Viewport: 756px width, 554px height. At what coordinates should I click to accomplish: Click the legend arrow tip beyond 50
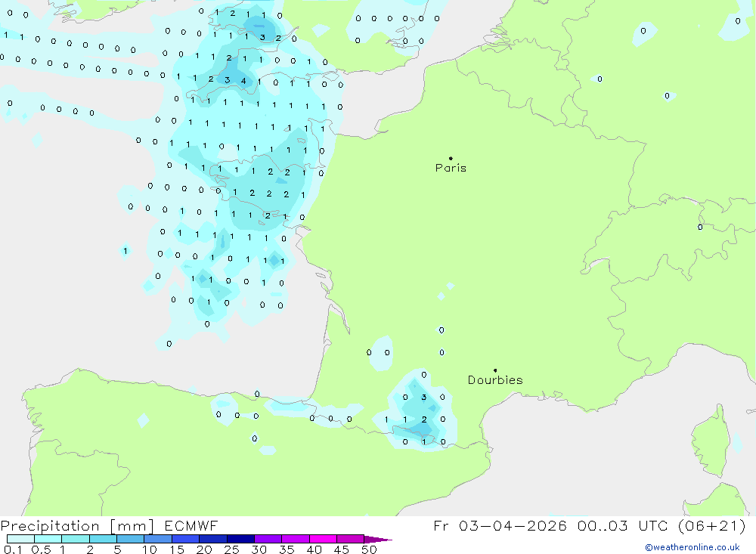379,540
